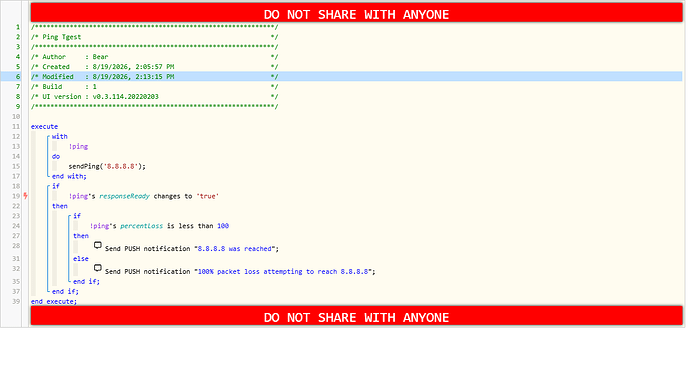Click line number 10 in the gutter
The image size is (690, 368).
pos(16,117)
